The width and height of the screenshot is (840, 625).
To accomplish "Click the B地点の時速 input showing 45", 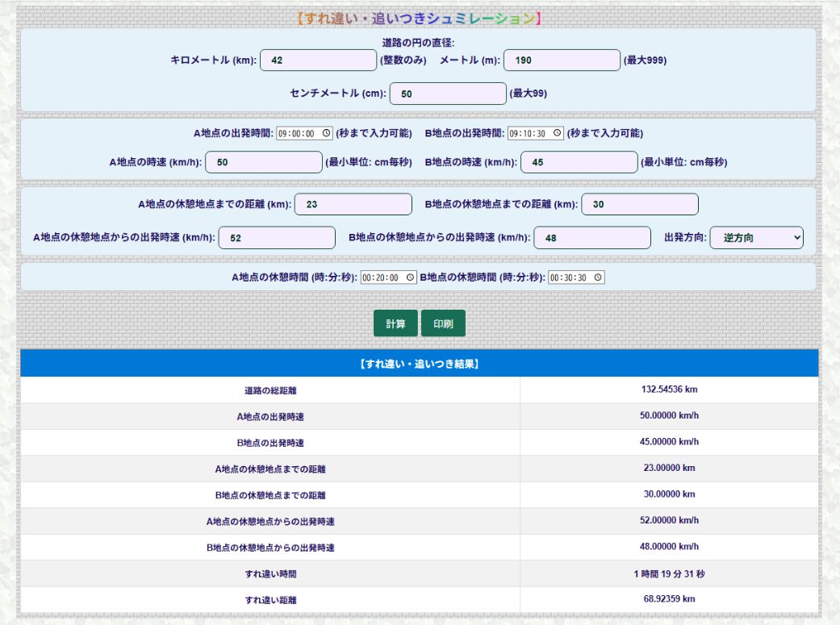I will (579, 162).
